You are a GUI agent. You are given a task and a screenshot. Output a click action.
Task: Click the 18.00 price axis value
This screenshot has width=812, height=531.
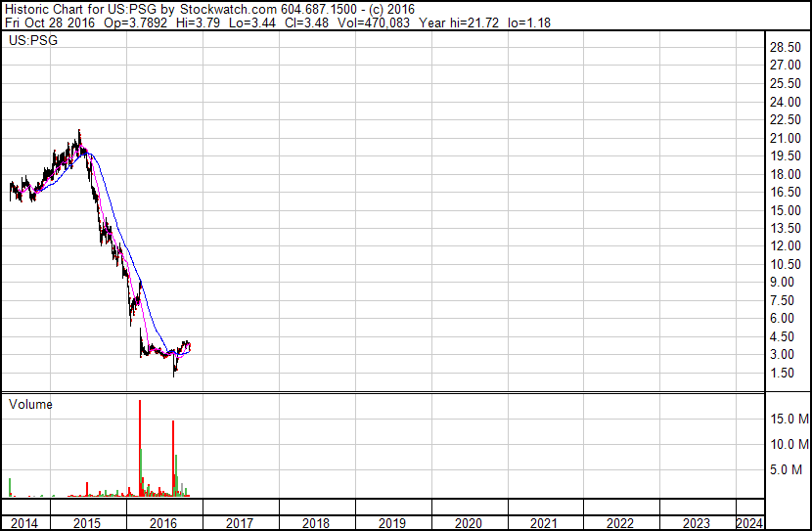click(x=786, y=174)
